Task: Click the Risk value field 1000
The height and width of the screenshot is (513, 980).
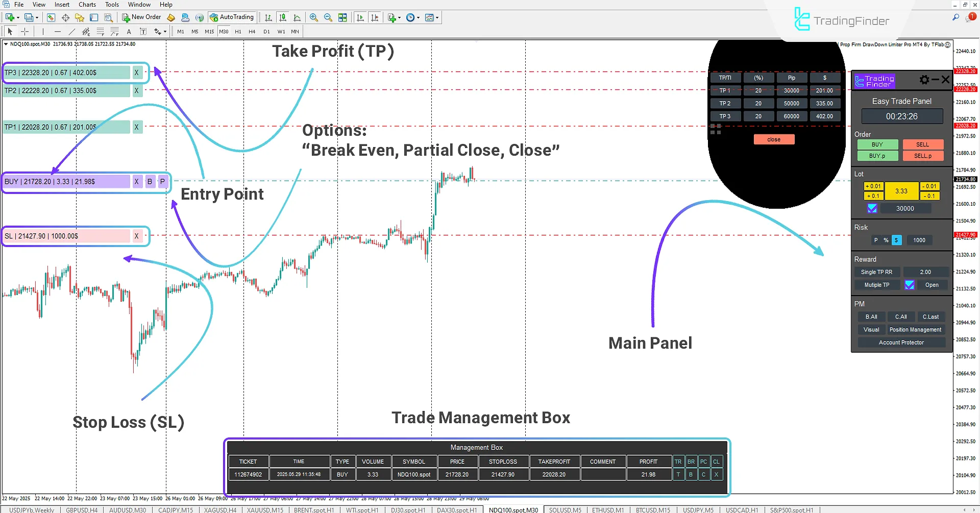Action: coord(919,240)
